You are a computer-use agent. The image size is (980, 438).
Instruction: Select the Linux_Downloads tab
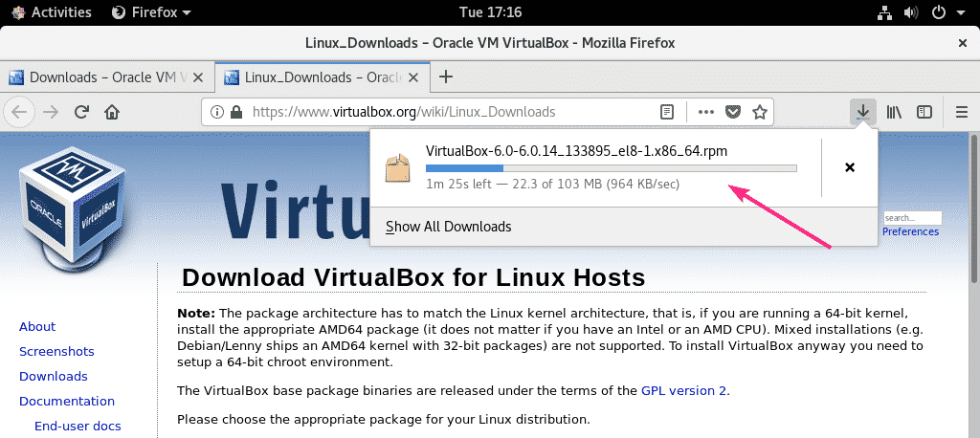click(x=322, y=77)
